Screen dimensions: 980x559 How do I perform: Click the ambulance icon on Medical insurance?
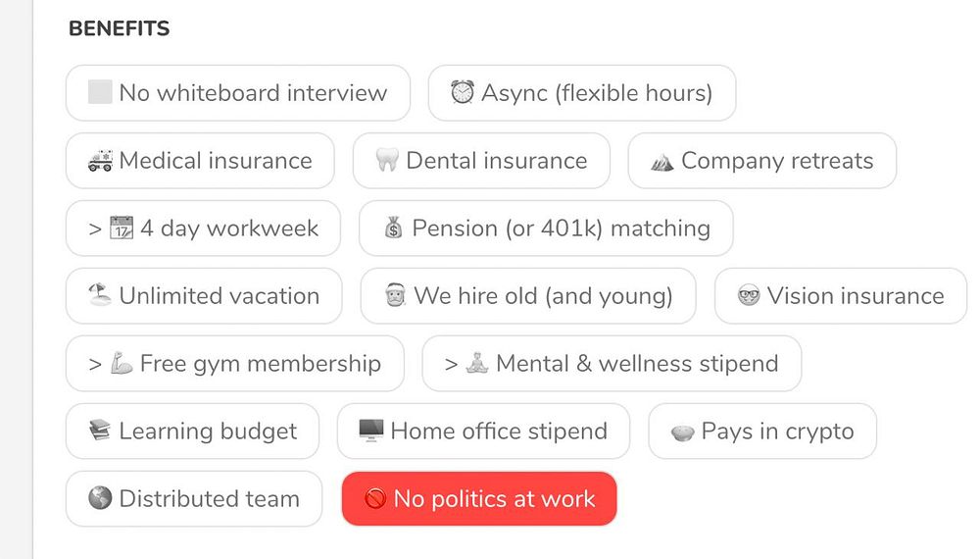click(x=100, y=161)
